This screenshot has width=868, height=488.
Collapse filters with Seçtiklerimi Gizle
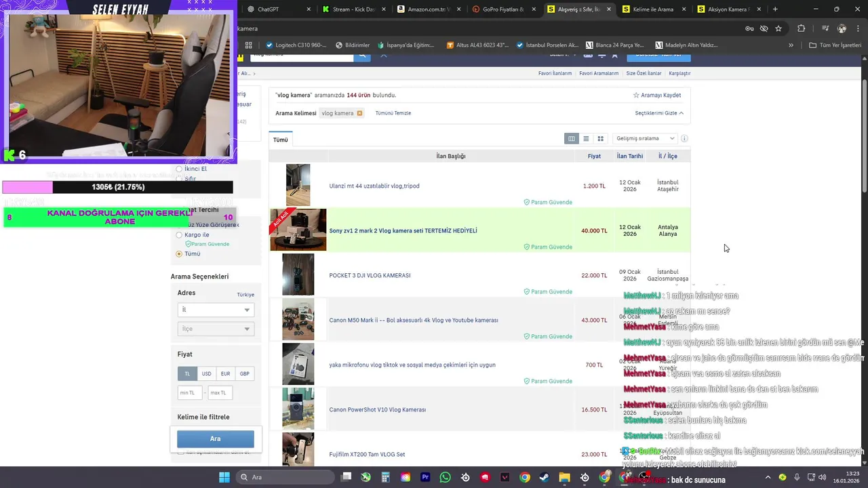pos(659,113)
